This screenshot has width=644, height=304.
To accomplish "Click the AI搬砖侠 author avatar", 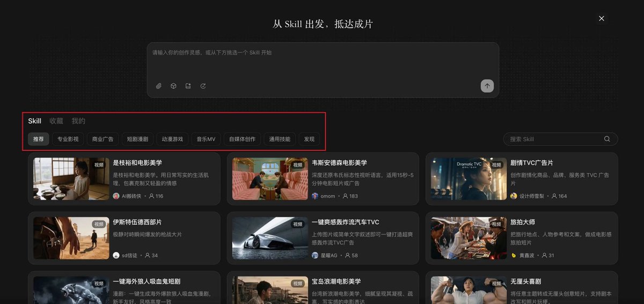I will coord(116,196).
